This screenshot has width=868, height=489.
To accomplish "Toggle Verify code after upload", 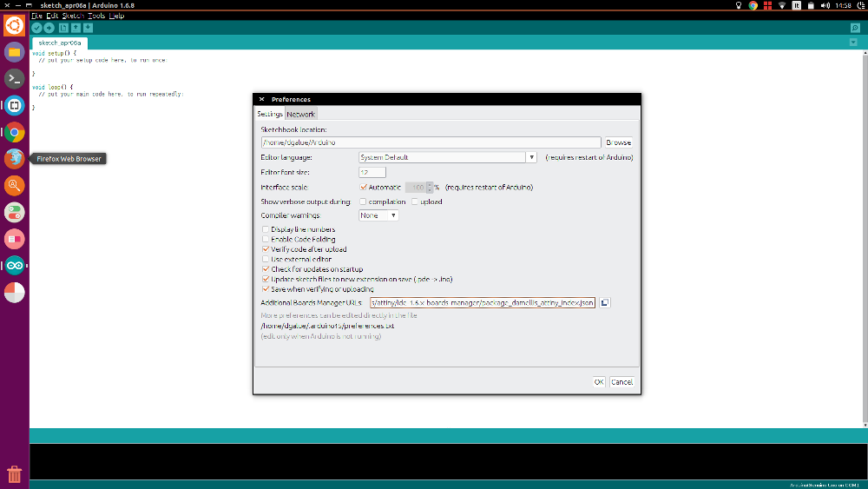I will point(266,249).
